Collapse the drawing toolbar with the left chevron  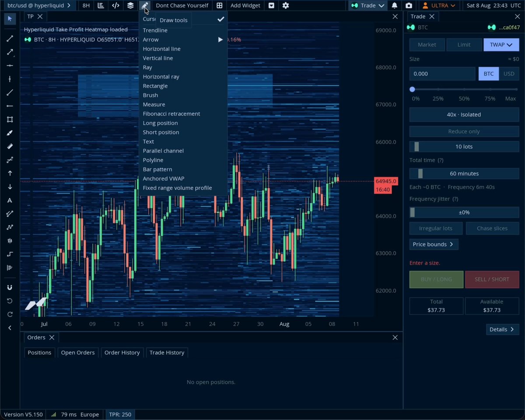(10, 328)
